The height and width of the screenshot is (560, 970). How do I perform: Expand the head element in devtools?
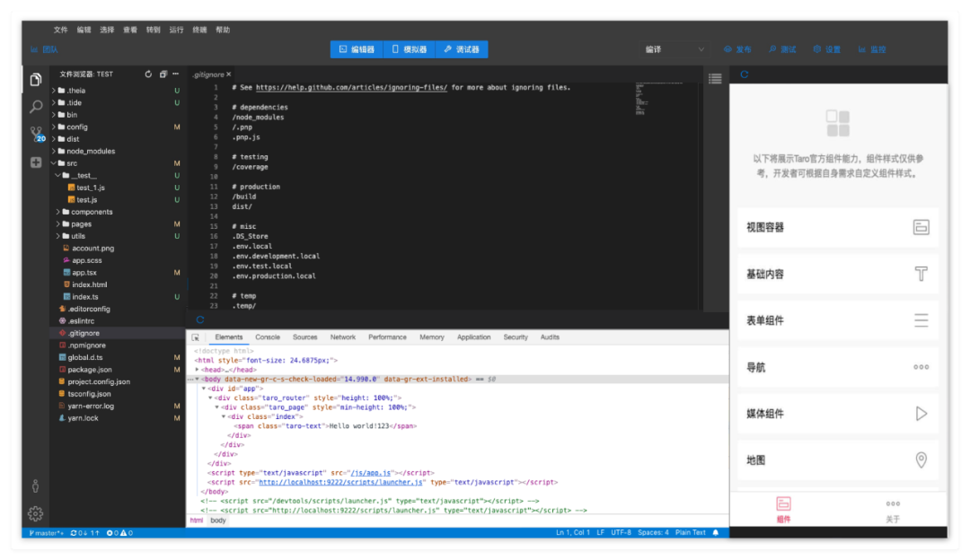pyautogui.click(x=198, y=370)
